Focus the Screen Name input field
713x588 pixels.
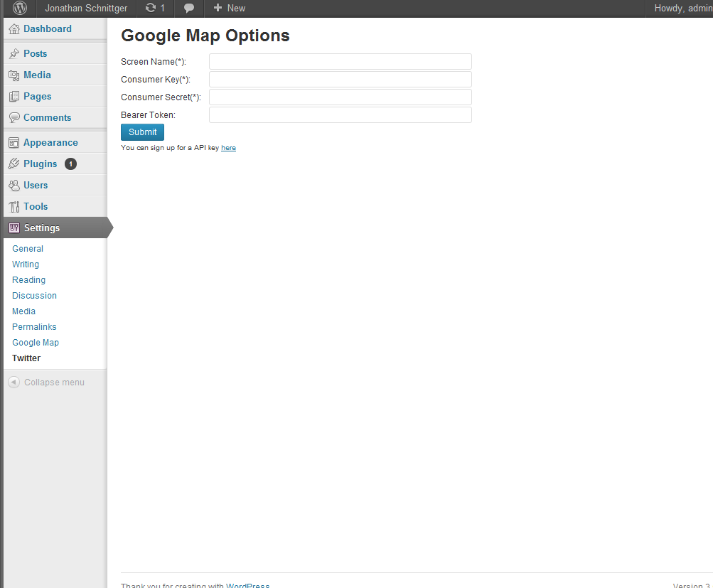pos(340,61)
